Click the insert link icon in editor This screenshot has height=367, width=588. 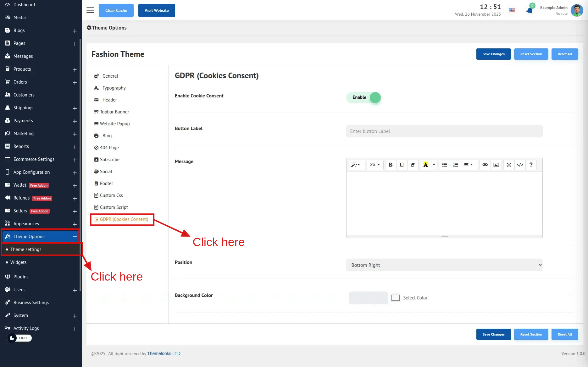tap(485, 165)
